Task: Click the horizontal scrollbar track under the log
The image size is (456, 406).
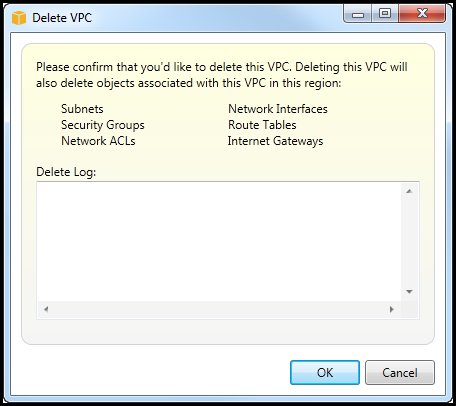Action: point(219,309)
